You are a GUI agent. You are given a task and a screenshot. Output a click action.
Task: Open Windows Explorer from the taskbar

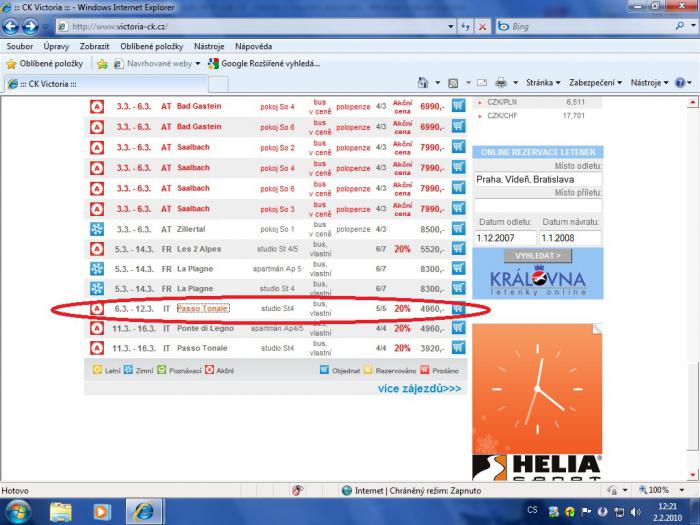click(61, 511)
